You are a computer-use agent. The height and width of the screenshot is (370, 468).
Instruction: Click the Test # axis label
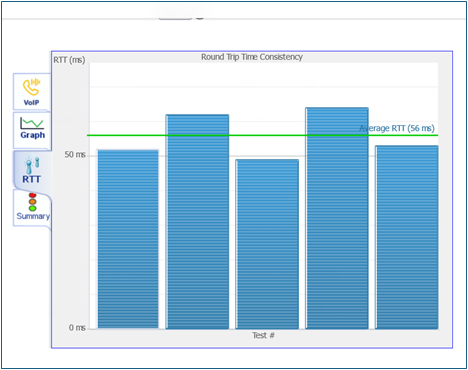pos(263,335)
